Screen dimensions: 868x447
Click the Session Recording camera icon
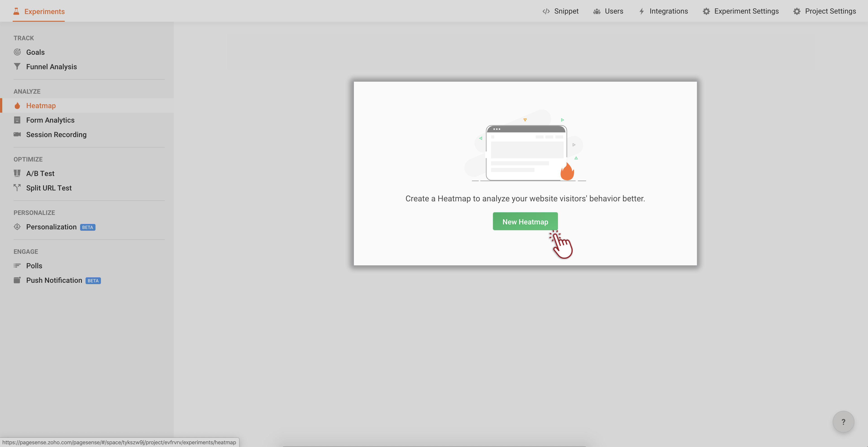coord(17,134)
